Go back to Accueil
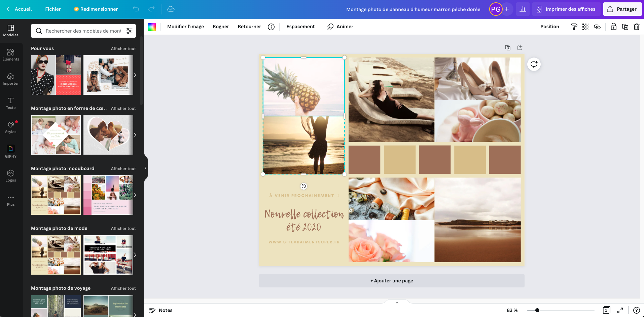 [x=19, y=9]
